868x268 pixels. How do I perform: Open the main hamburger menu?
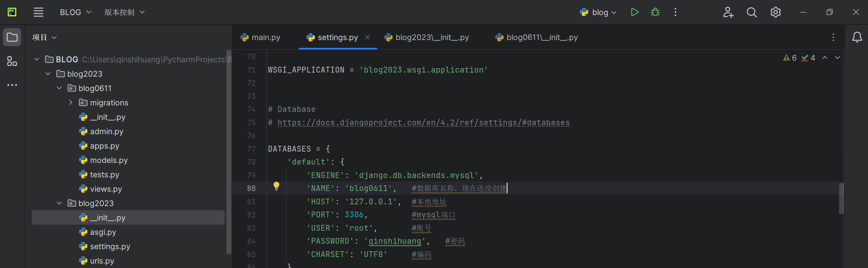coord(38,12)
